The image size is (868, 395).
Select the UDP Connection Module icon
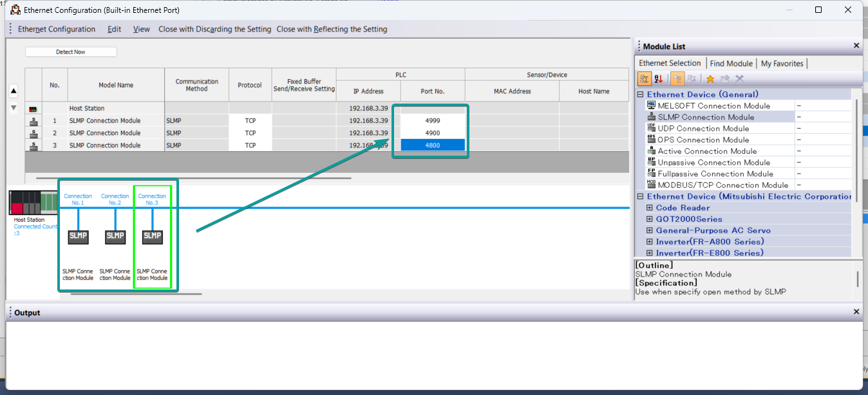click(x=651, y=128)
